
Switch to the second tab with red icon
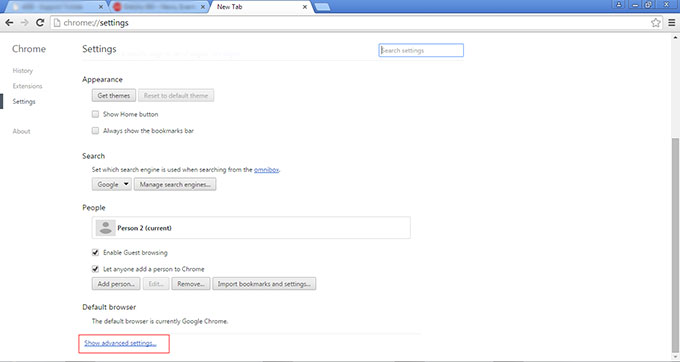pos(158,7)
